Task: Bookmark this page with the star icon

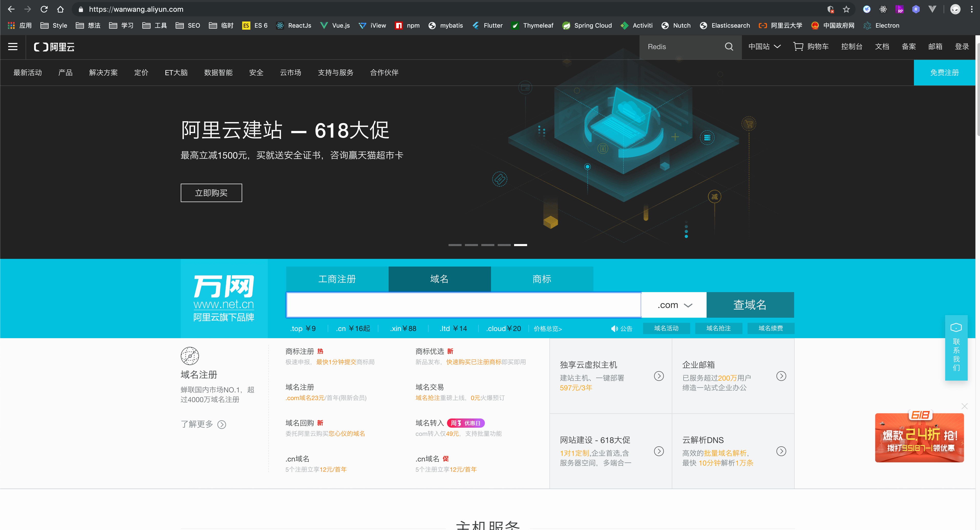Action: [846, 9]
